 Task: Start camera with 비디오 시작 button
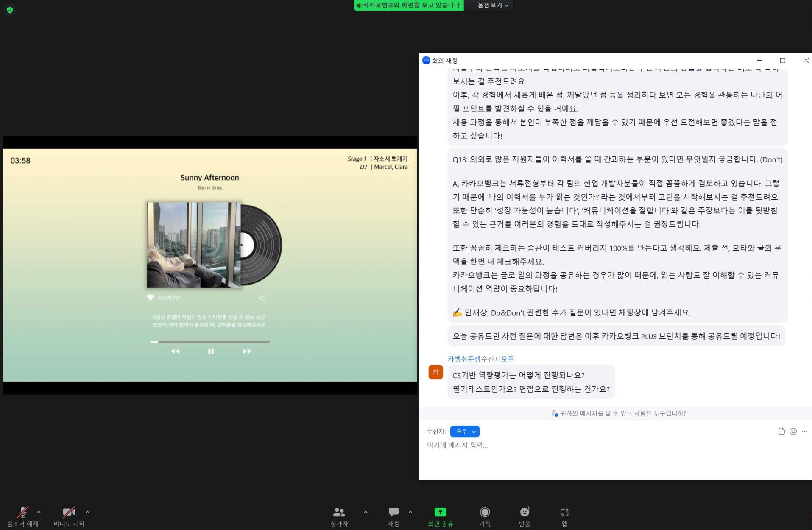(69, 516)
